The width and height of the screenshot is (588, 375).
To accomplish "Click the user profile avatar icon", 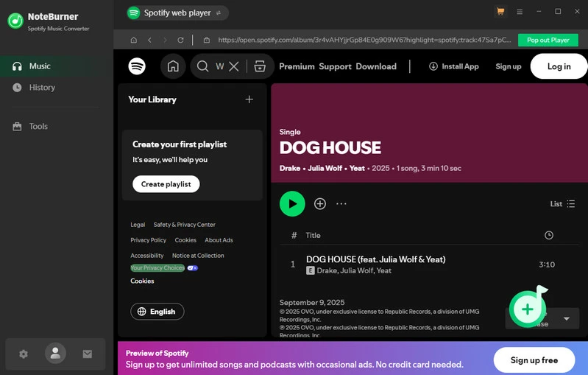I will pos(55,353).
